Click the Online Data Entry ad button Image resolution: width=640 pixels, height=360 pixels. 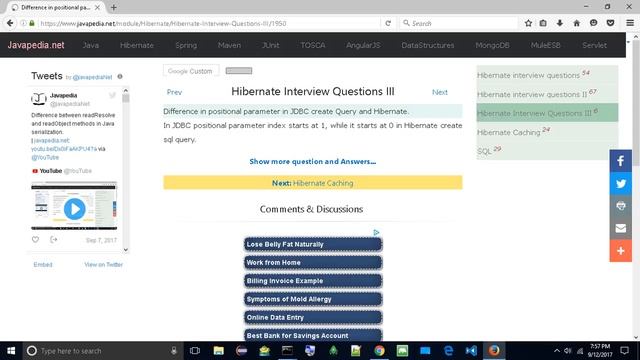point(313,318)
